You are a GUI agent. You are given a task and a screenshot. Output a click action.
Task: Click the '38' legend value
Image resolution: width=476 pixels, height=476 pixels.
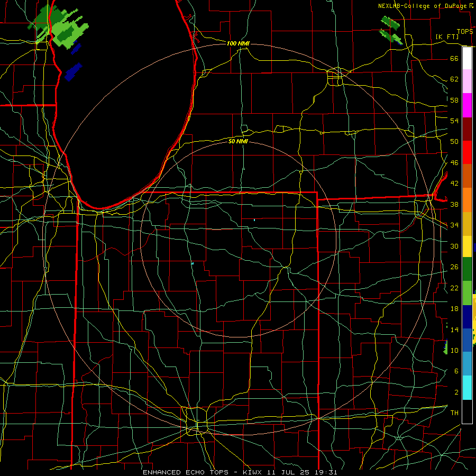click(x=454, y=204)
